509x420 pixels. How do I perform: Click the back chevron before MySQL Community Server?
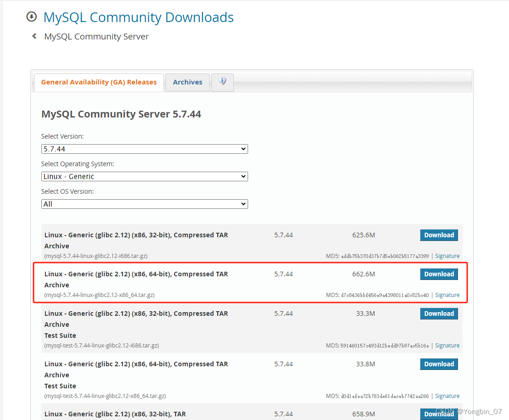tap(34, 36)
